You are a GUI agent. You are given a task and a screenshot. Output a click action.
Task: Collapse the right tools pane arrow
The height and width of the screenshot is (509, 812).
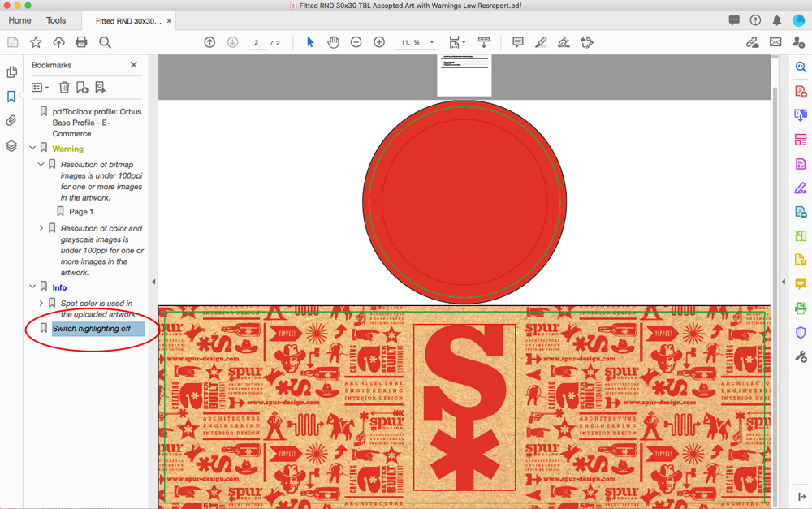tap(783, 282)
